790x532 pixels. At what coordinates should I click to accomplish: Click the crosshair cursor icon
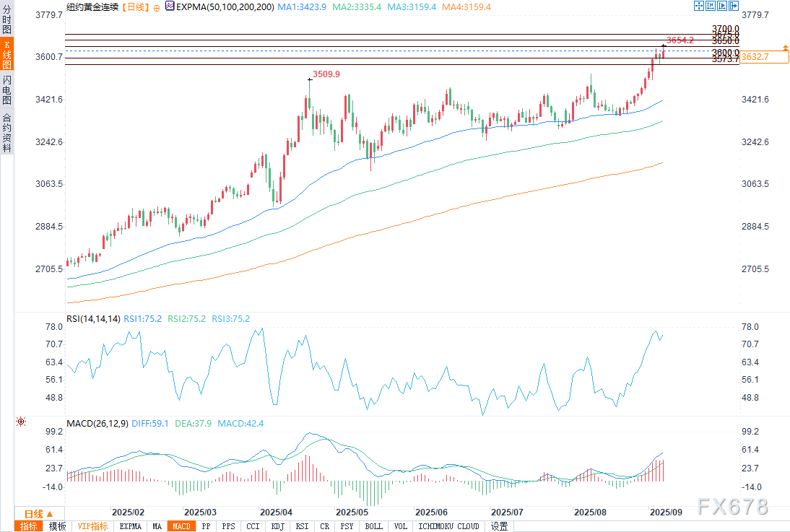pos(698,6)
